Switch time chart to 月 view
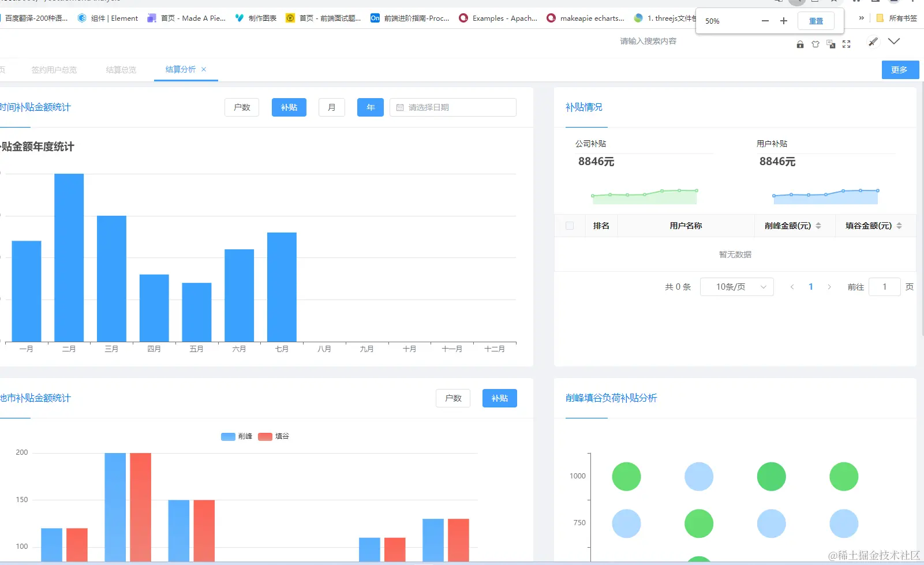Viewport: 924px width, 565px height. 332,107
